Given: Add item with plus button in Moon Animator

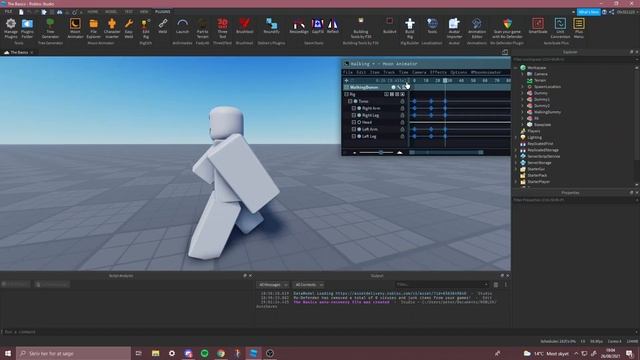Looking at the screenshot, I should (x=347, y=80).
